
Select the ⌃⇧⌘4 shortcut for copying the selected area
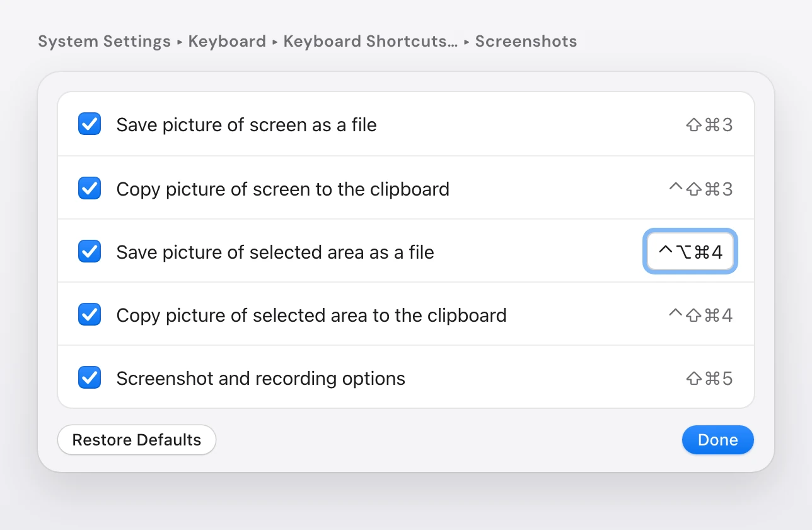pos(700,315)
